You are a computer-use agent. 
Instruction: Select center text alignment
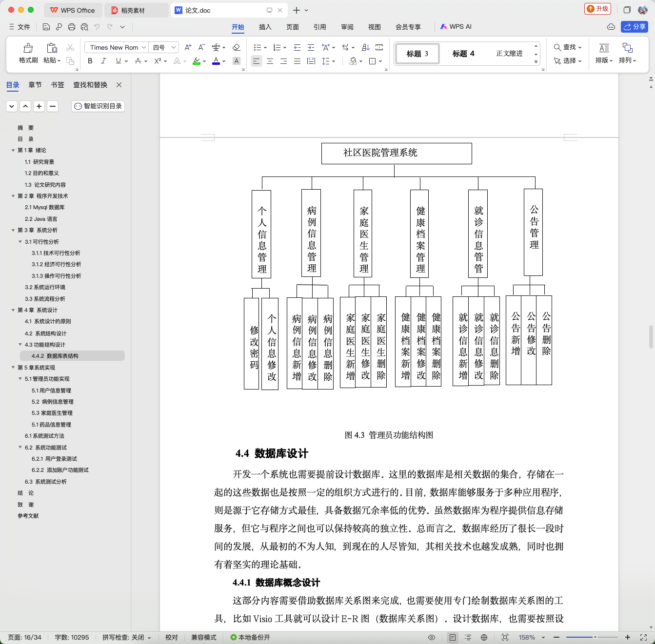[270, 61]
